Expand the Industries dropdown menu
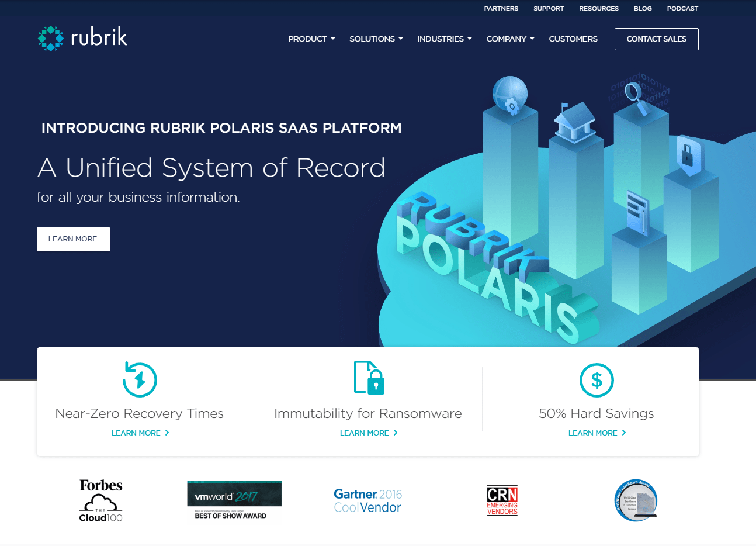This screenshot has height=546, width=756. click(445, 39)
